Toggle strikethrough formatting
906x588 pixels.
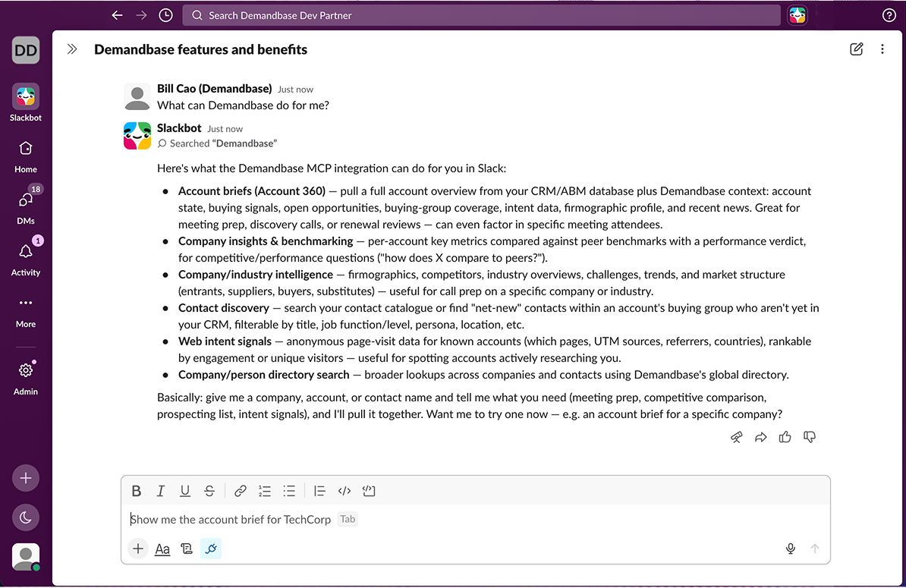[x=209, y=491]
